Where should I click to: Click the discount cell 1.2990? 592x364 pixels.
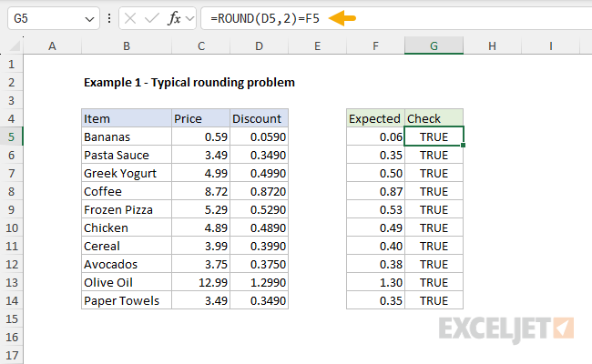point(259,282)
